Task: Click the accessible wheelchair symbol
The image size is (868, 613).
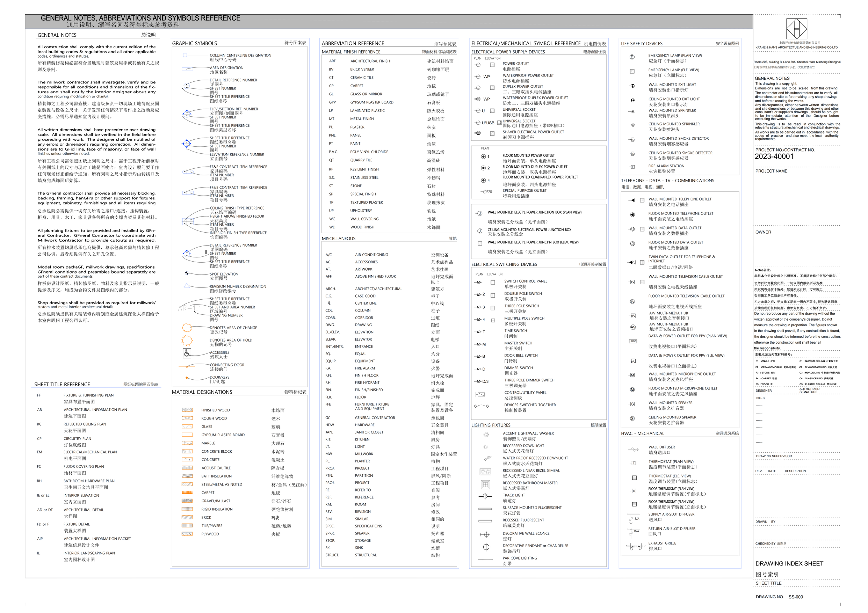Action: [x=187, y=353]
